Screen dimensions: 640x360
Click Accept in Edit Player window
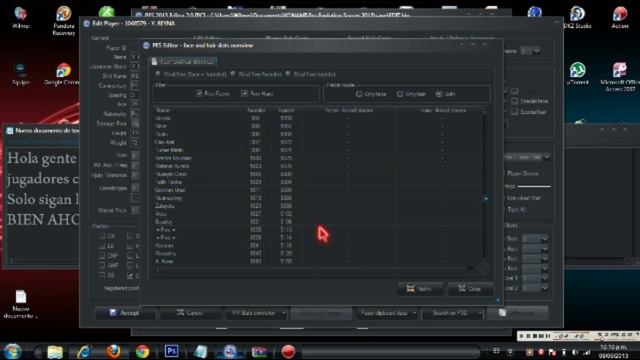[125, 313]
